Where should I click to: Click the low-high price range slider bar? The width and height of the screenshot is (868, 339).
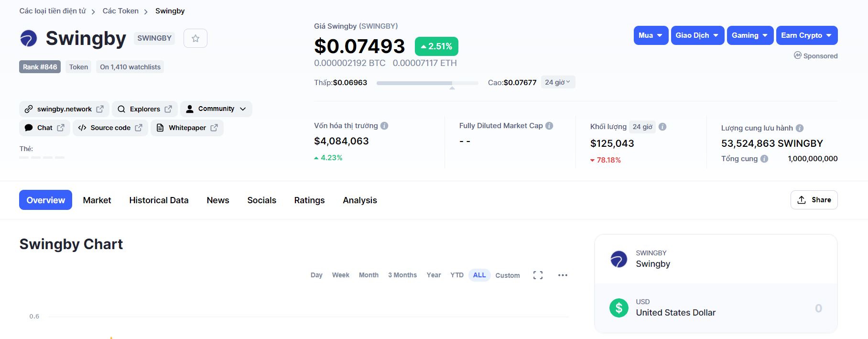427,83
